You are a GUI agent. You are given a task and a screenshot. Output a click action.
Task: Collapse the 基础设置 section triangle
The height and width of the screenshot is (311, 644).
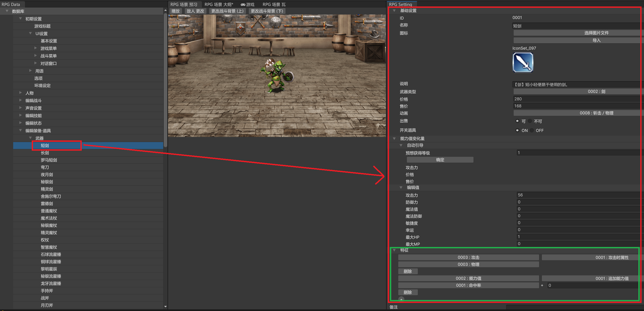(394, 10)
